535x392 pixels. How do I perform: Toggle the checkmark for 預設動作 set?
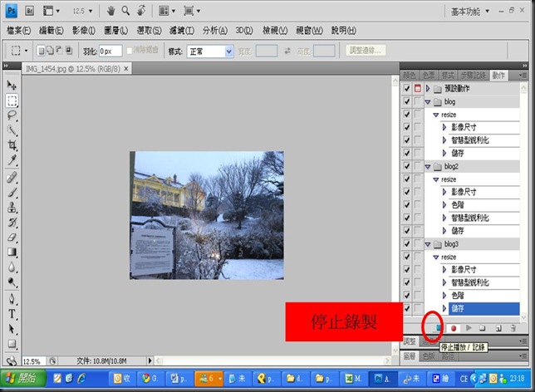(x=407, y=89)
